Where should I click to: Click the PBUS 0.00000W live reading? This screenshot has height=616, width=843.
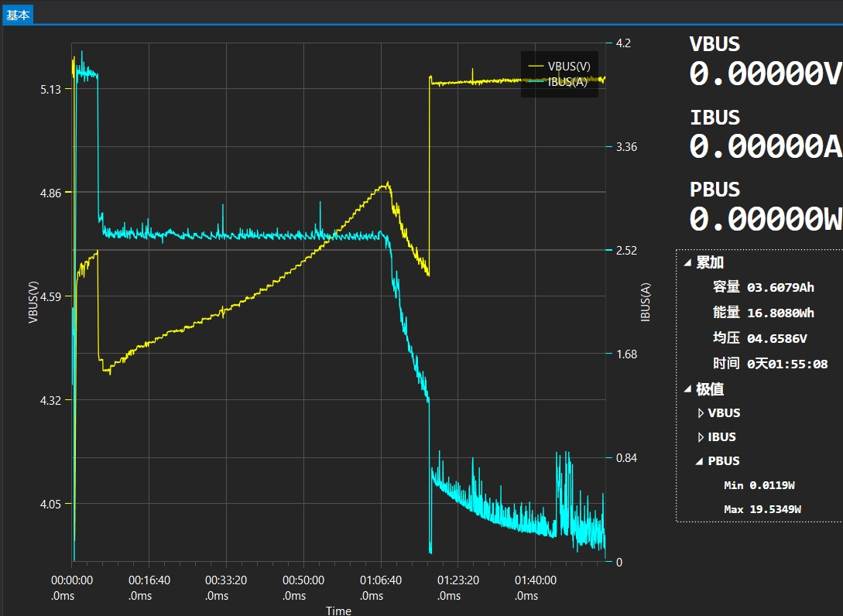click(766, 219)
